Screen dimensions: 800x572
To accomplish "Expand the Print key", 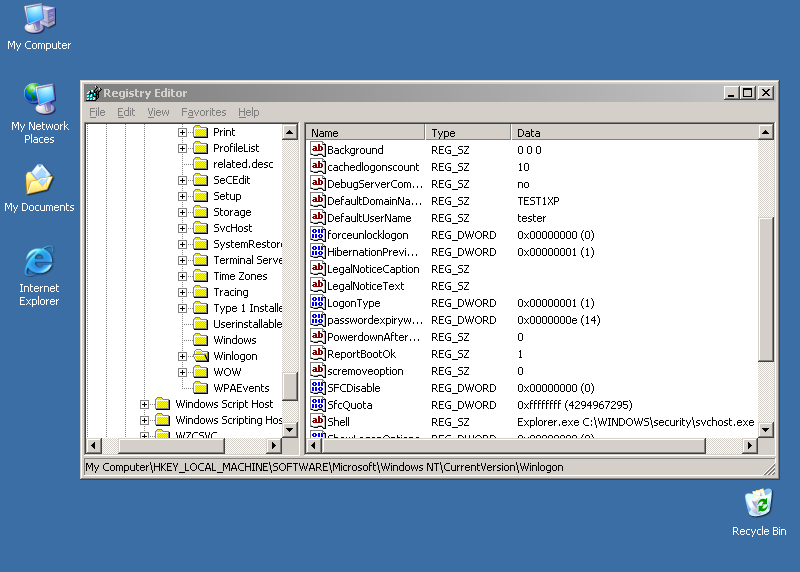I will [x=182, y=132].
